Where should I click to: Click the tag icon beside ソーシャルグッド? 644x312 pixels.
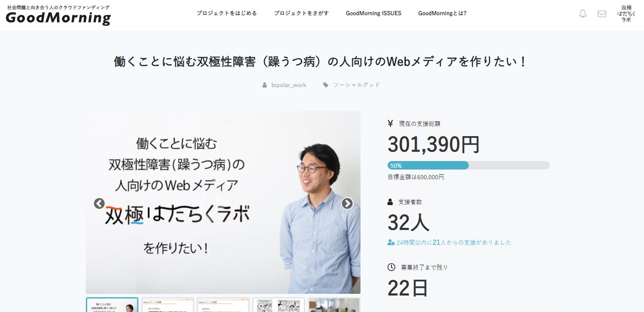325,85
